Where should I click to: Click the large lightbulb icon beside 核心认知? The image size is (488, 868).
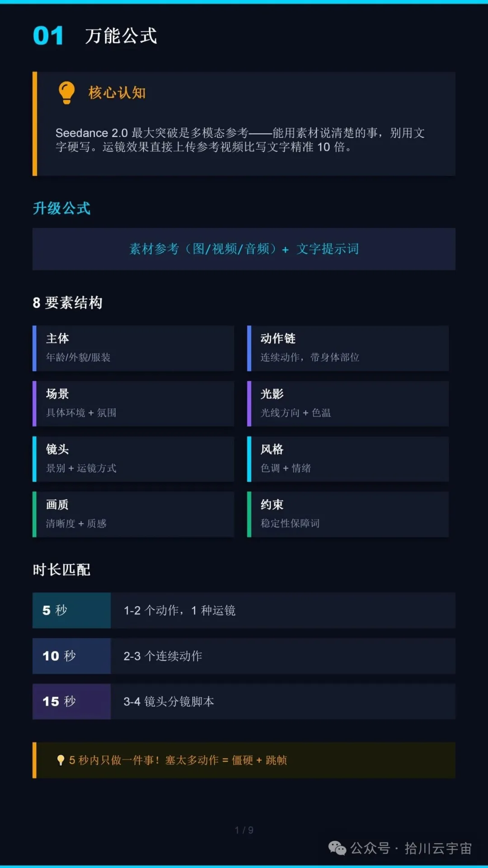[x=66, y=92]
